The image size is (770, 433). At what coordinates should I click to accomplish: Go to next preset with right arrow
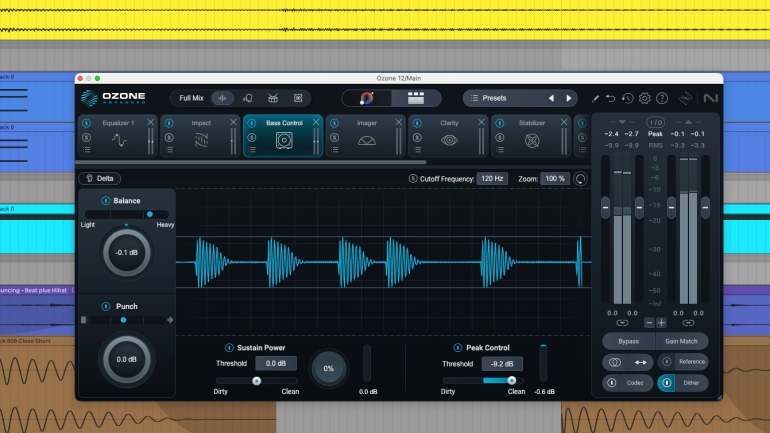pos(569,98)
